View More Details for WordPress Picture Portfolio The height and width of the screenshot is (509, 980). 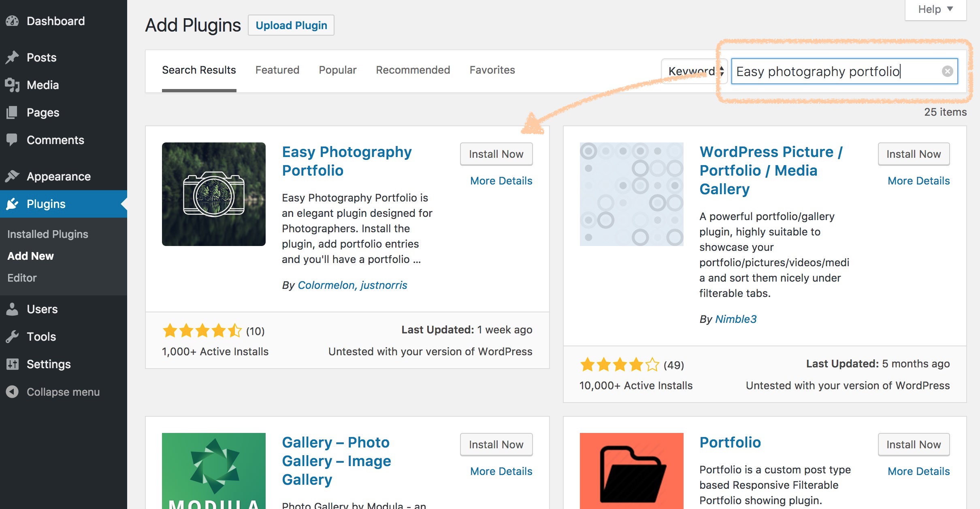919,181
